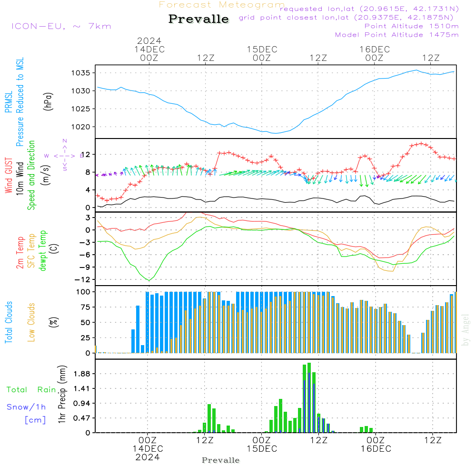The height and width of the screenshot is (476, 476).
Task: Click the 'Snow/1h' legend text
Action: point(26,407)
